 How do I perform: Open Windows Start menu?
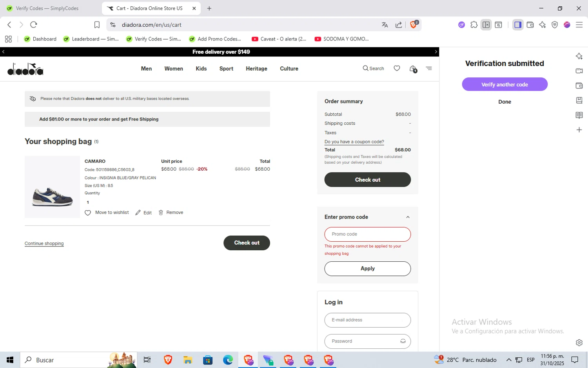(x=10, y=360)
